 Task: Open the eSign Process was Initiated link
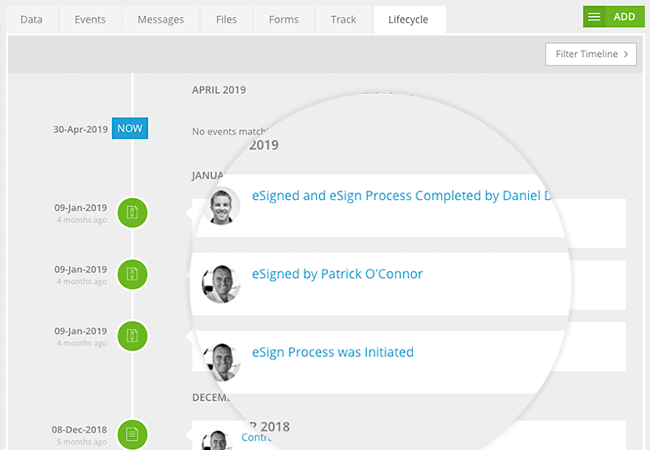pyautogui.click(x=332, y=352)
